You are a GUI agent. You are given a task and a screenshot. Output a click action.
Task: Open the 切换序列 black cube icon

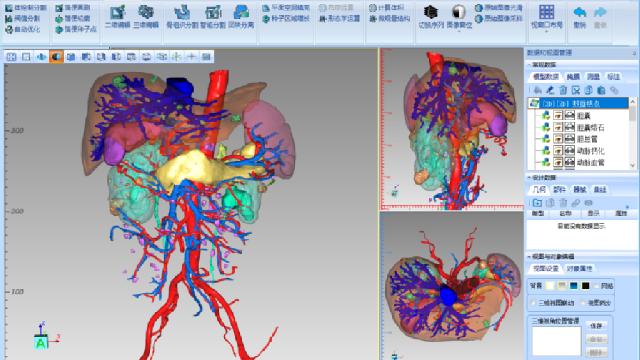(431, 16)
